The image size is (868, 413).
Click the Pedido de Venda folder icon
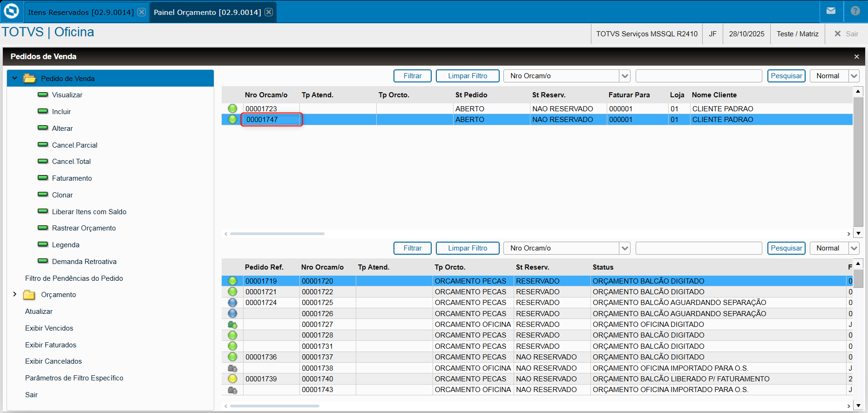pyautogui.click(x=30, y=78)
